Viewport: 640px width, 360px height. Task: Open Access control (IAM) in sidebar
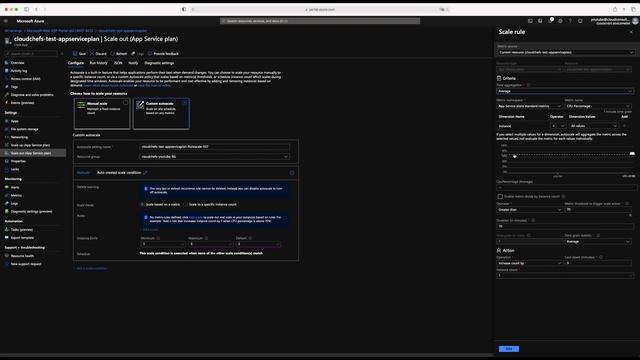click(25, 79)
